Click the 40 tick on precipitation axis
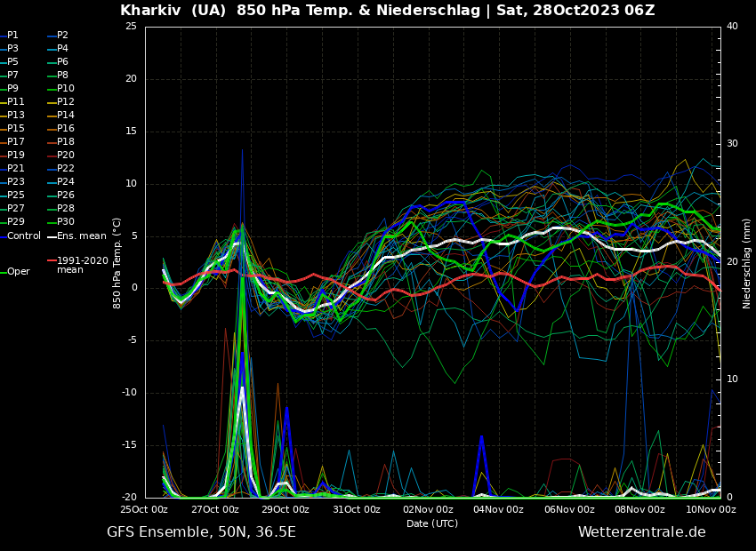 [732, 27]
